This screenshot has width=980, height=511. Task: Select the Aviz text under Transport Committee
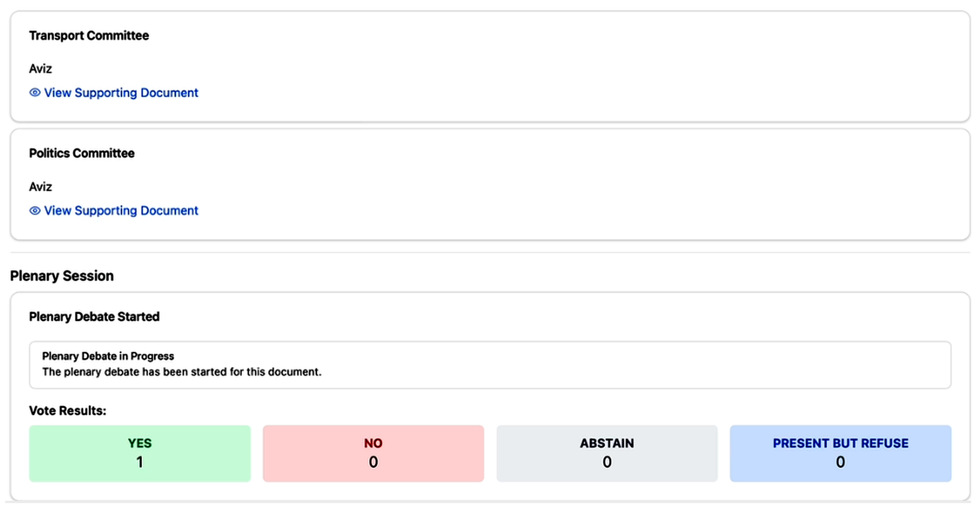[40, 69]
